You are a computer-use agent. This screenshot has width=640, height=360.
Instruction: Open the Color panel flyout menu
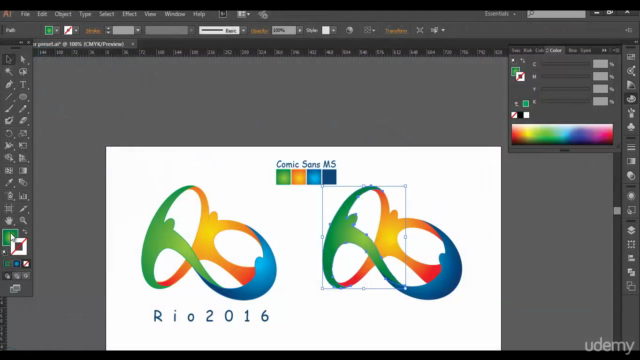click(617, 51)
